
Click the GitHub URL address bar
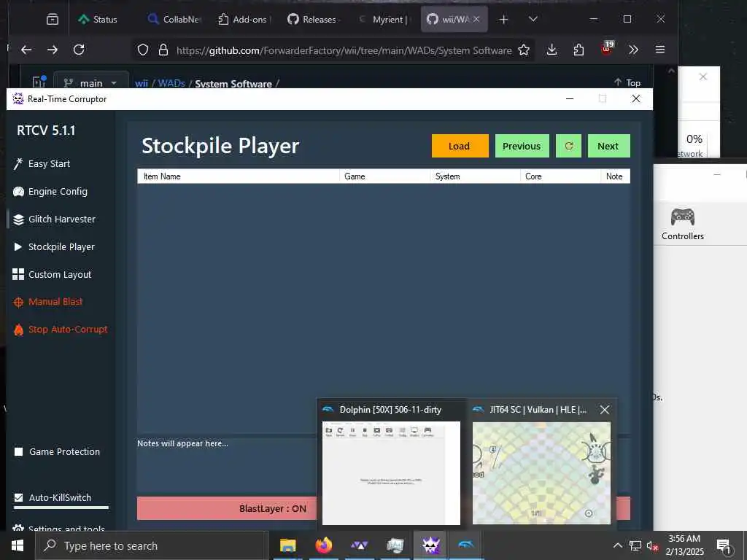pos(344,50)
